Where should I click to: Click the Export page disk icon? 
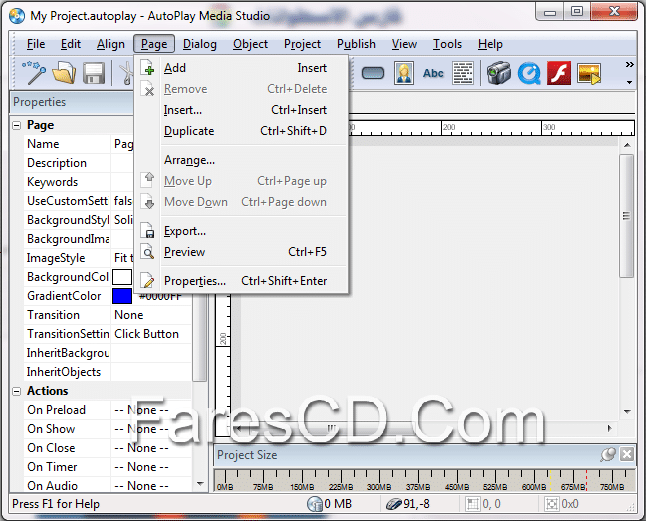pos(148,231)
